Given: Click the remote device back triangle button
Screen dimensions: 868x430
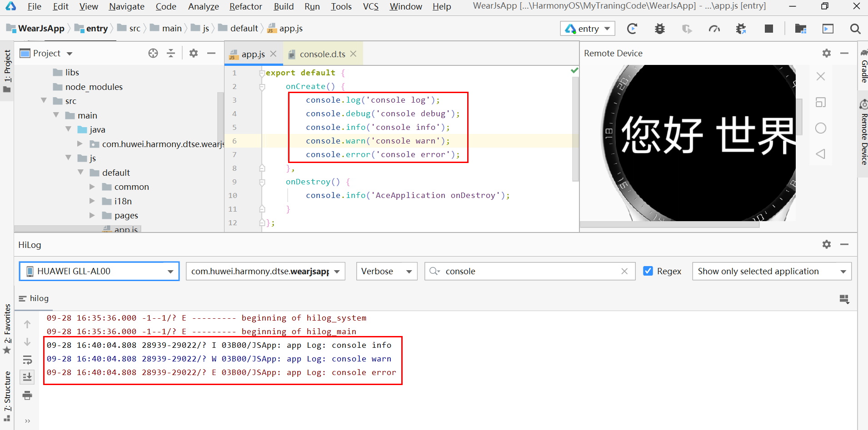Looking at the screenshot, I should 821,154.
